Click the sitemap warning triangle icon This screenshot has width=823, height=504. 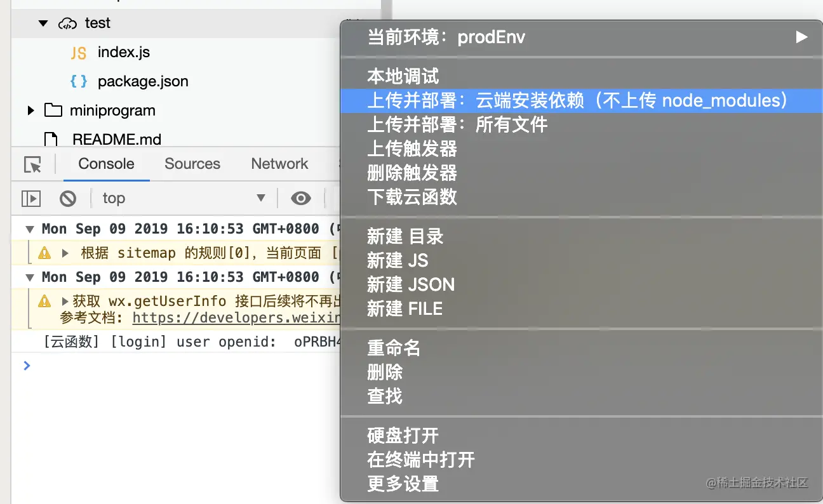coord(44,253)
